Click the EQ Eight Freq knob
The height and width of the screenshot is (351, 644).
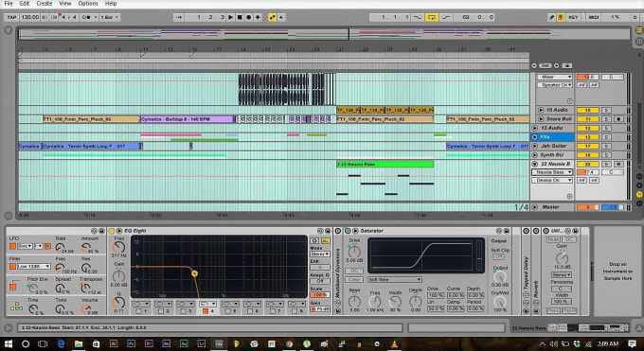(x=118, y=247)
